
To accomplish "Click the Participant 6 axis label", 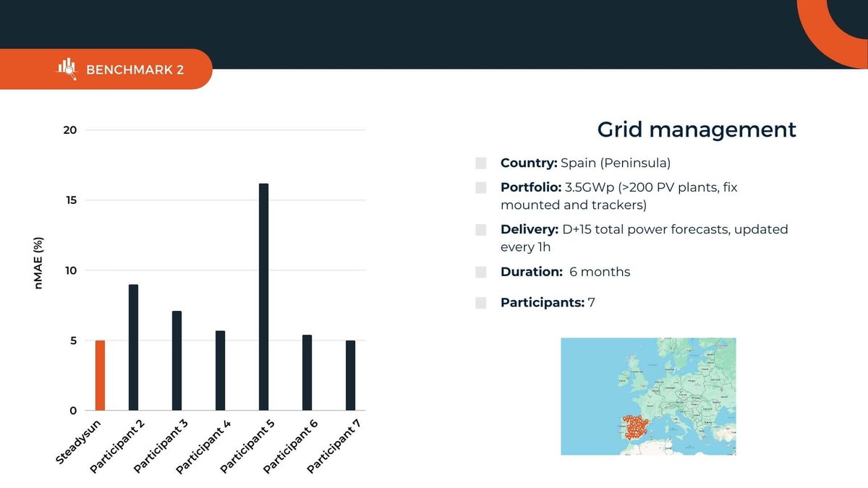I will pos(291,446).
